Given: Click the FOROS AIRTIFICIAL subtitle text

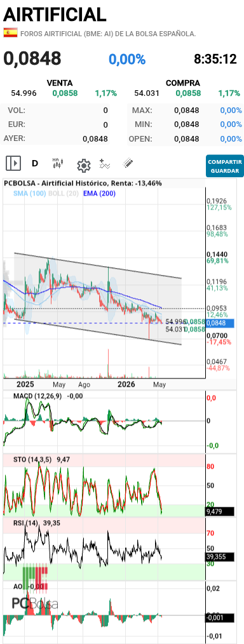Looking at the screenshot, I should click(107, 34).
